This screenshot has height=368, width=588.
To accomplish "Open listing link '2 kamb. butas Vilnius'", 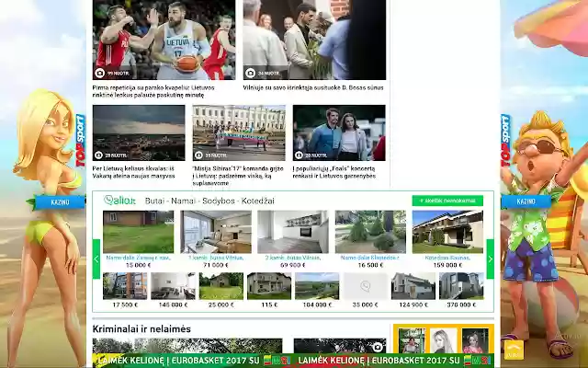I will pyautogui.click(x=293, y=258).
